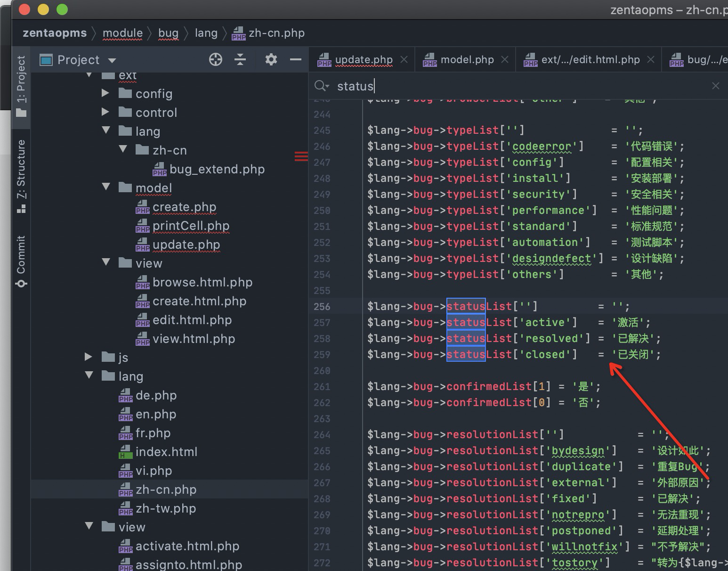Expand the js folder
This screenshot has width=728, height=571.
click(x=89, y=357)
